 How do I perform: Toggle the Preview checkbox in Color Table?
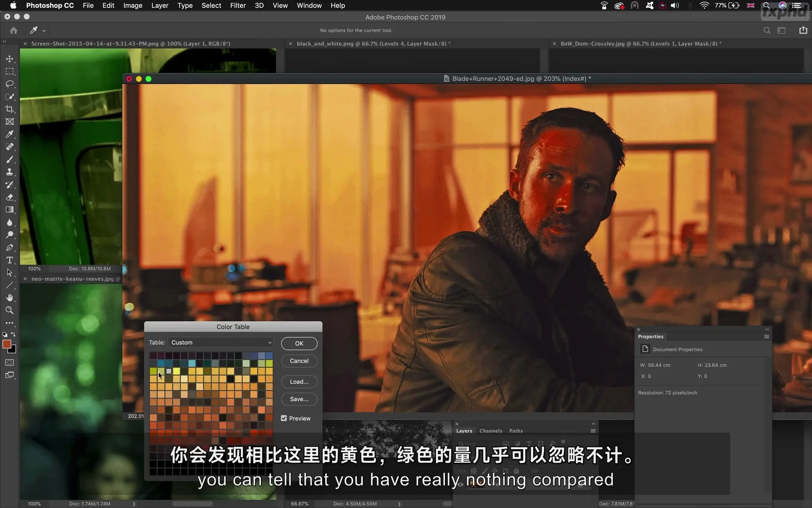pyautogui.click(x=284, y=418)
